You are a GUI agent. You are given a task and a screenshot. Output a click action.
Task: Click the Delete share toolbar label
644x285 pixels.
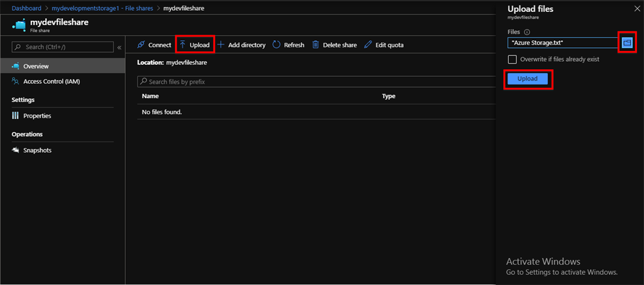coord(340,45)
